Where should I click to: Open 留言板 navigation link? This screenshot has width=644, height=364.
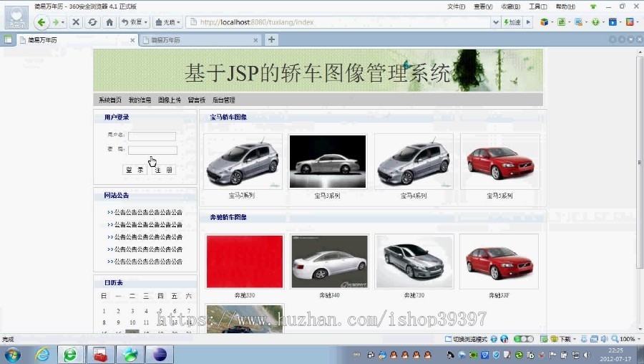point(197,100)
